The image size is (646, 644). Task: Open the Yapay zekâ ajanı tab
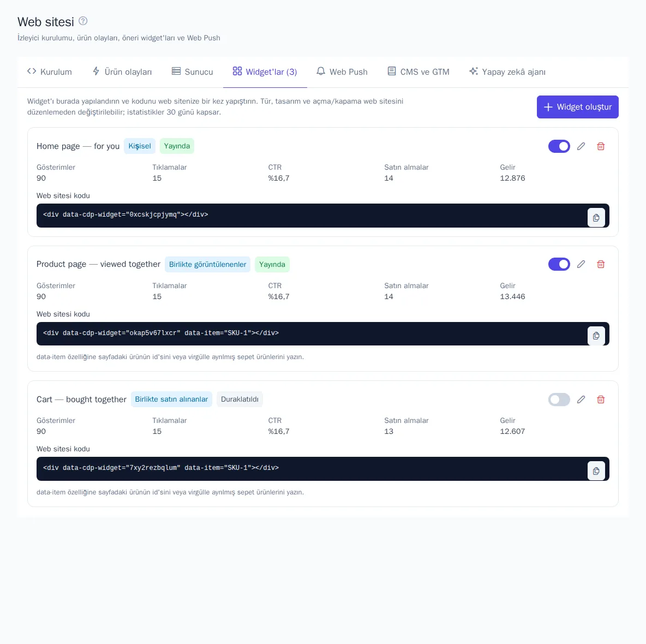(507, 71)
